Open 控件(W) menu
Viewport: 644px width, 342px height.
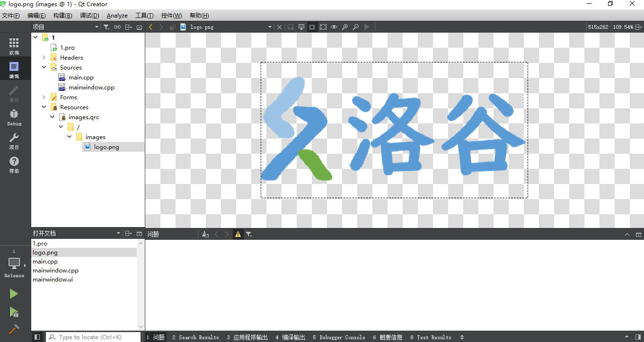[x=171, y=16]
